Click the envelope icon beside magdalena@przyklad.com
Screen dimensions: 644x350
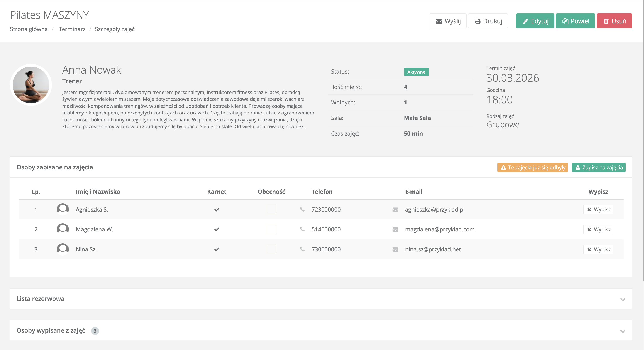point(395,229)
